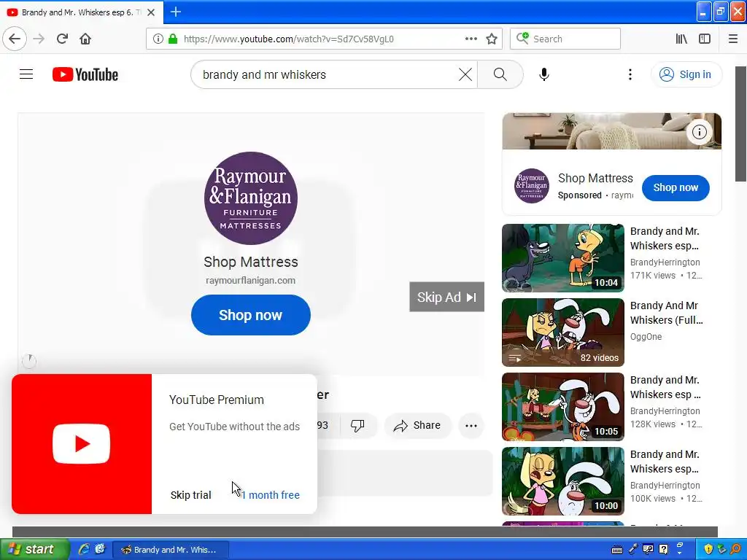
Task: Click in the Firefox Search box
Action: pos(565,39)
